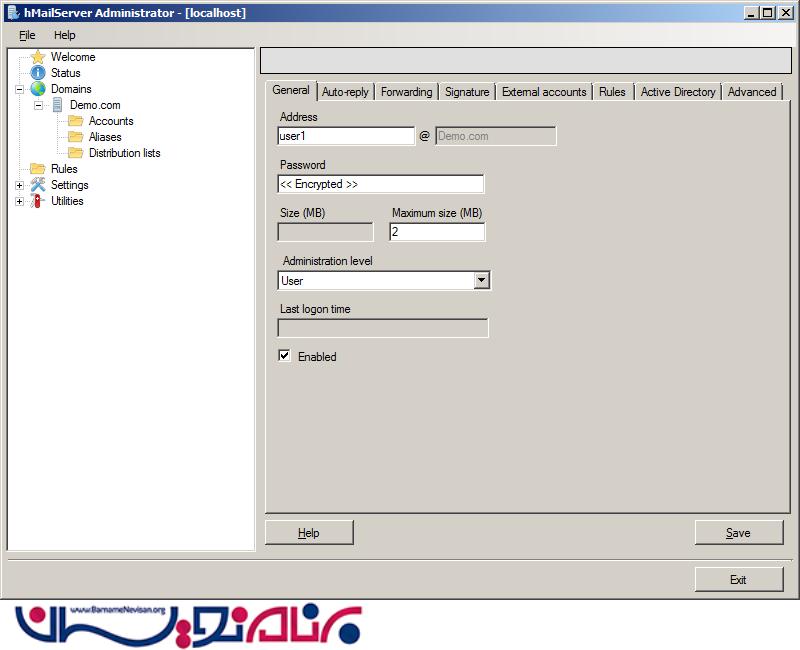Screen dimensions: 800x650
Task: Expand the Utilities tree node
Action: pyautogui.click(x=19, y=201)
